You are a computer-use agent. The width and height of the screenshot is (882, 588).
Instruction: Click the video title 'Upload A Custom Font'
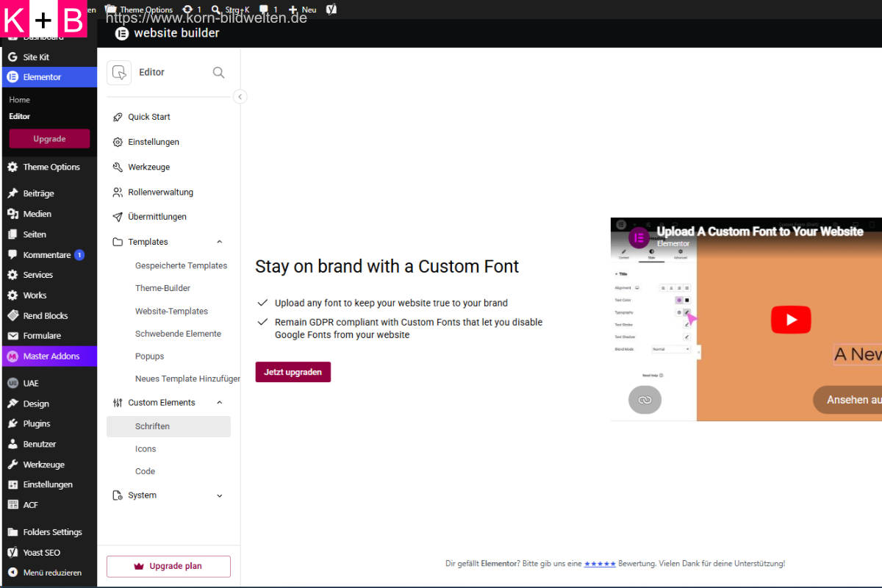tap(760, 232)
